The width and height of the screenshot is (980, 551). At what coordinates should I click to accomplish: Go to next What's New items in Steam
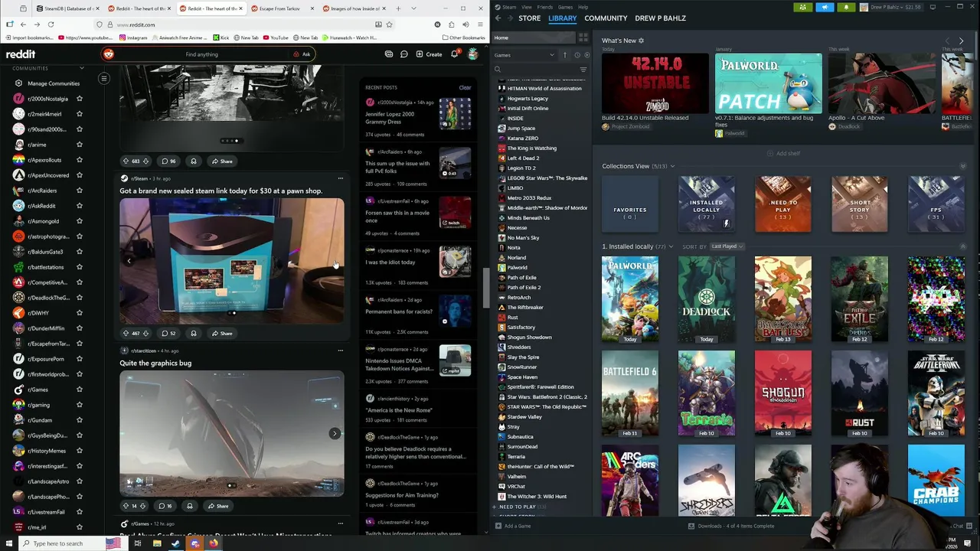(x=962, y=41)
